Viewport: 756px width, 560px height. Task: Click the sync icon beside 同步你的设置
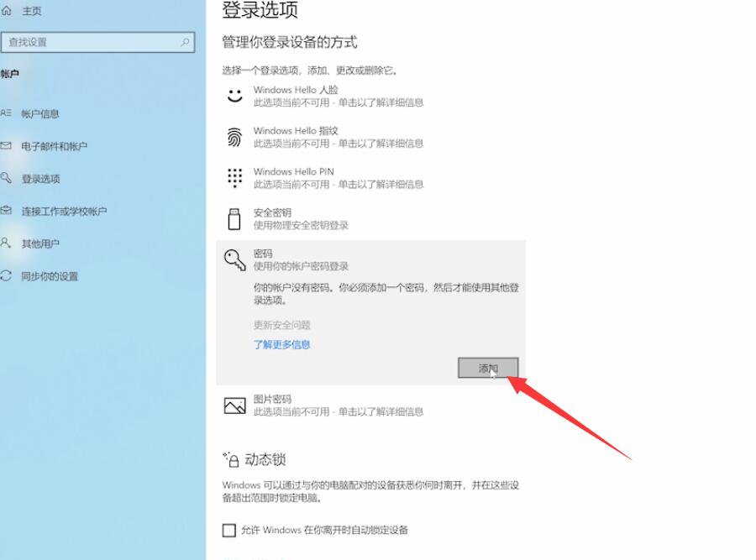(x=6, y=275)
